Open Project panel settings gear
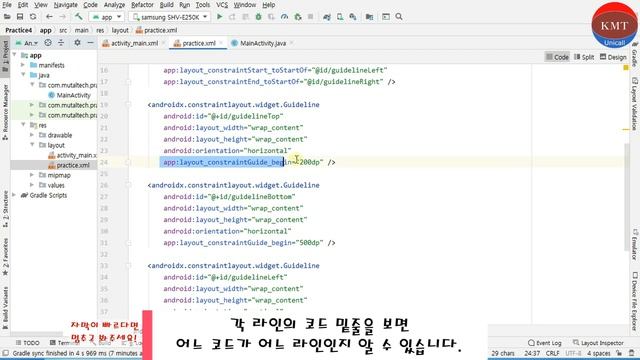 (77, 42)
